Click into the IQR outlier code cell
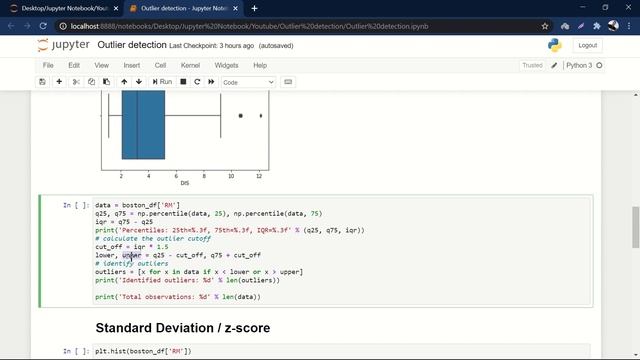This screenshot has width=640, height=360. (x=342, y=251)
